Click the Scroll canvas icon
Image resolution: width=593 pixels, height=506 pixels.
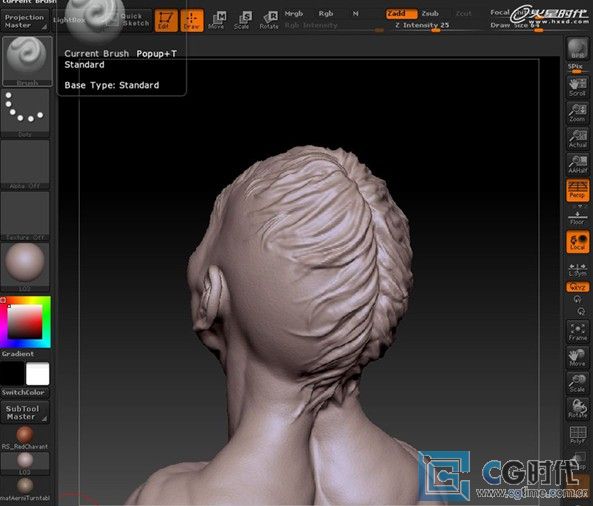pyautogui.click(x=577, y=87)
